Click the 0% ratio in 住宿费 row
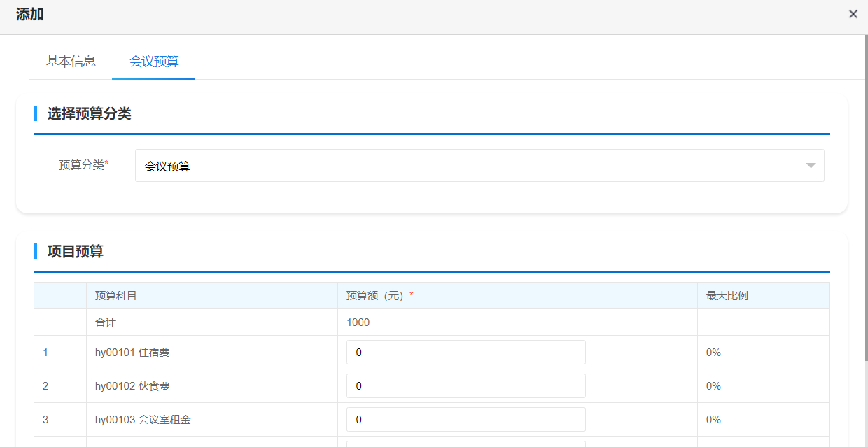Screen dimensions: 868x447 (713, 353)
